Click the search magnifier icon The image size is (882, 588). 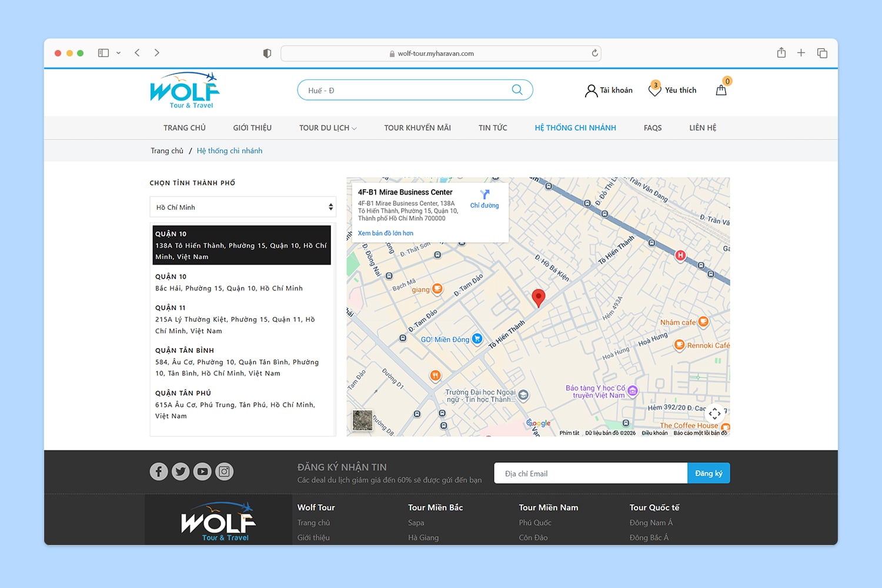[516, 89]
